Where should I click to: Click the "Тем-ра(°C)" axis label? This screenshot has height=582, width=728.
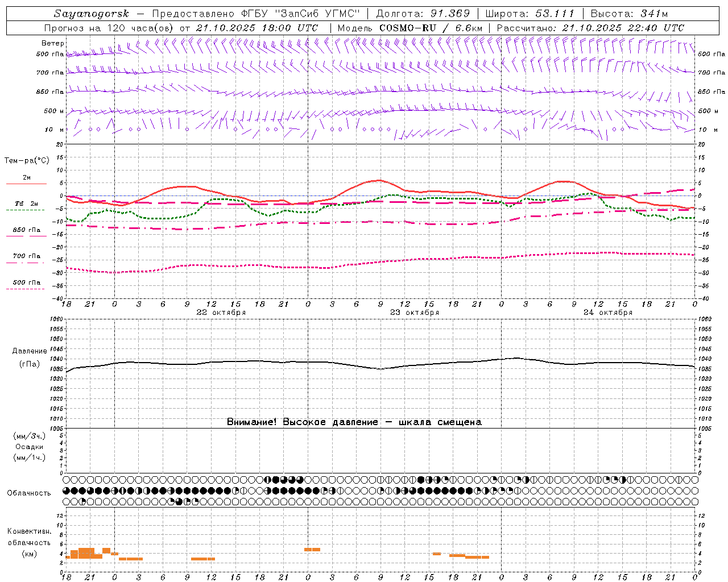pyautogui.click(x=27, y=161)
